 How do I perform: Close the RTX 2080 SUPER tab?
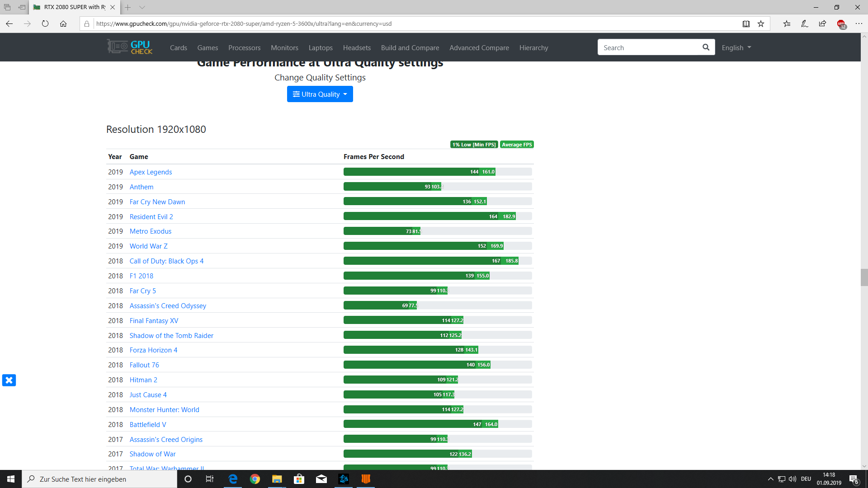coord(113,7)
